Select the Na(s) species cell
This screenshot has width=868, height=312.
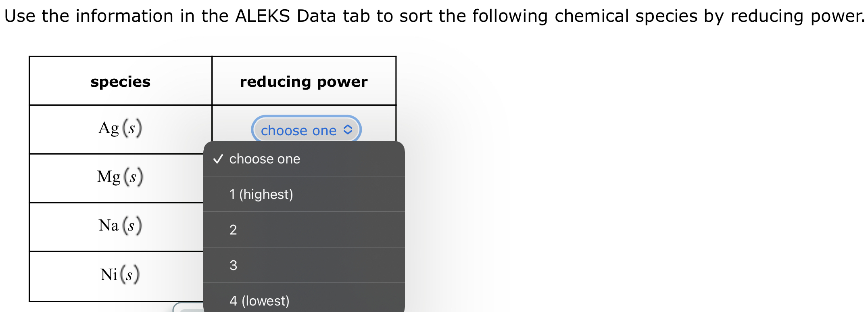[x=120, y=226]
